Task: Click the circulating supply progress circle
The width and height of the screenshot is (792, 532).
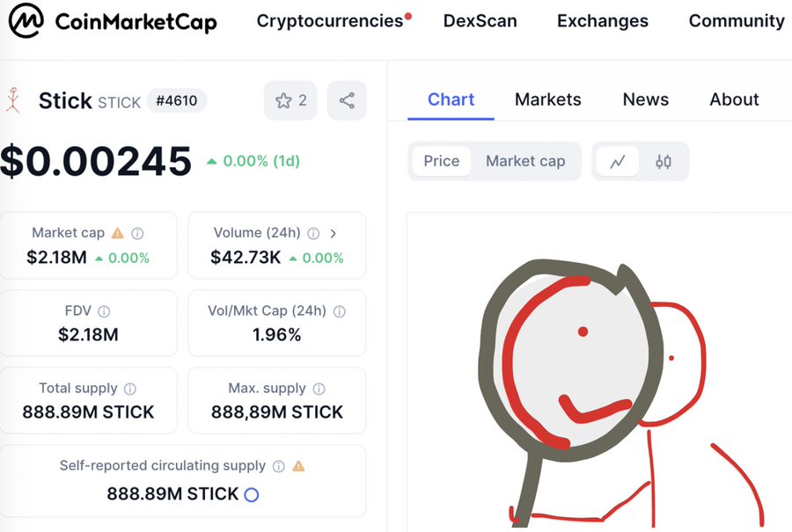Action: tap(252, 495)
